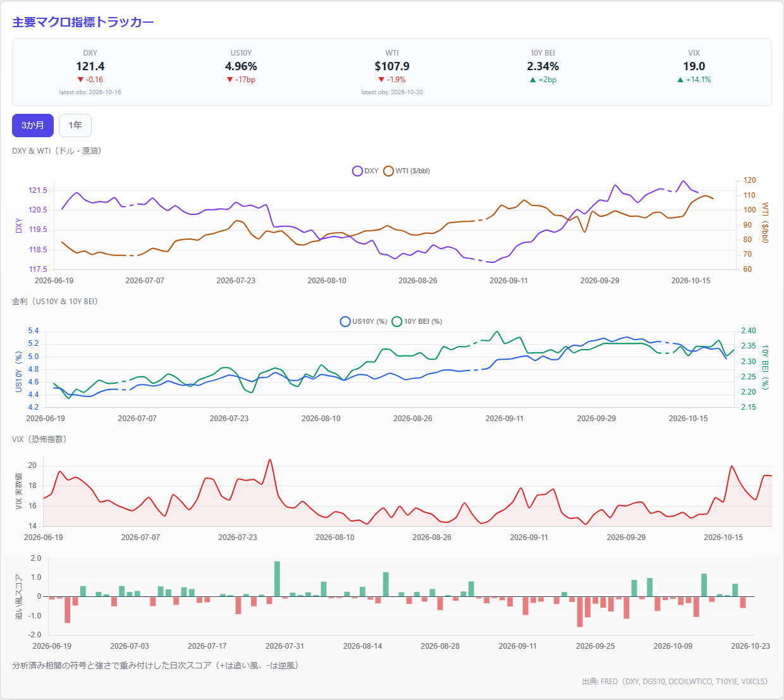Click the 主要マクロ指標トラッカー title
The image size is (784, 700).
pyautogui.click(x=83, y=22)
